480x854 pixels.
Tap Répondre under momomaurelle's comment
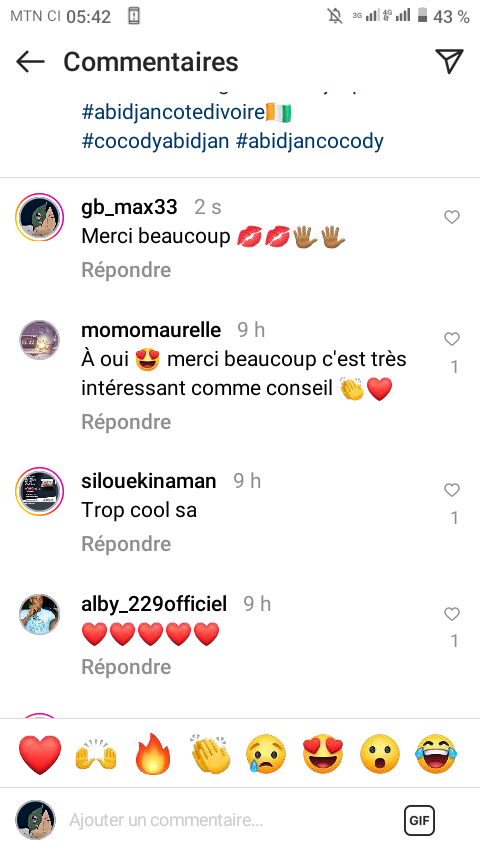click(126, 422)
